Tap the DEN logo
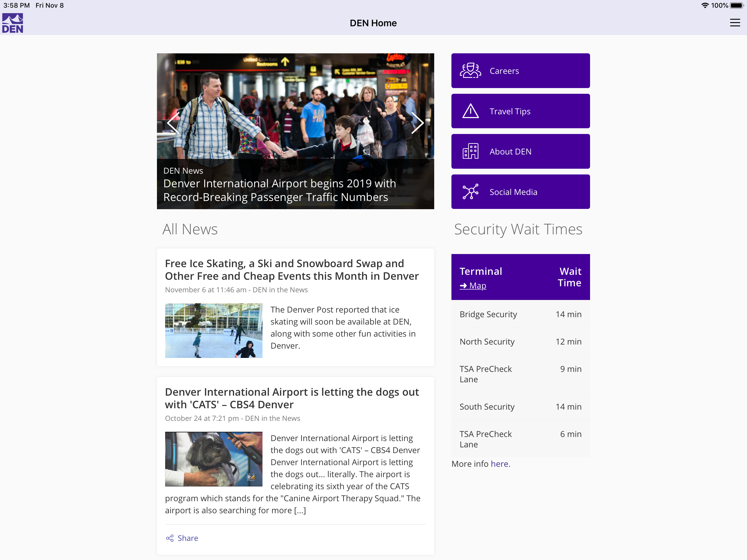The image size is (747, 560). [x=13, y=23]
